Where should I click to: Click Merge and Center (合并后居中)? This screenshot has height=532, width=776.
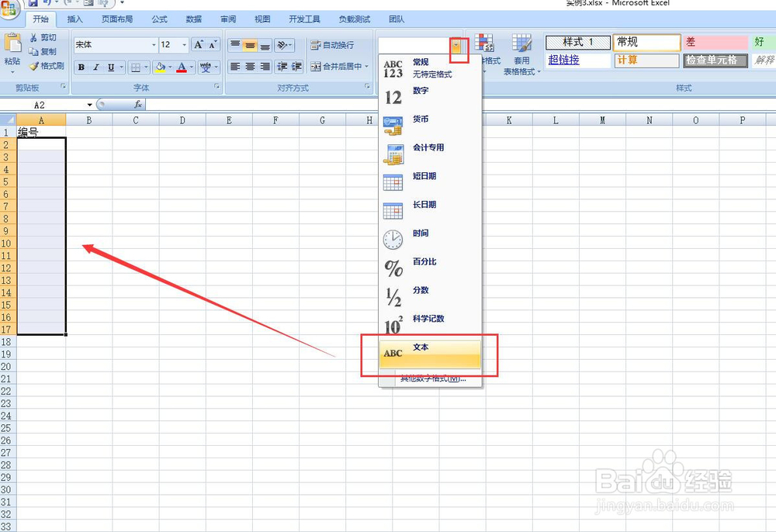[x=337, y=66]
